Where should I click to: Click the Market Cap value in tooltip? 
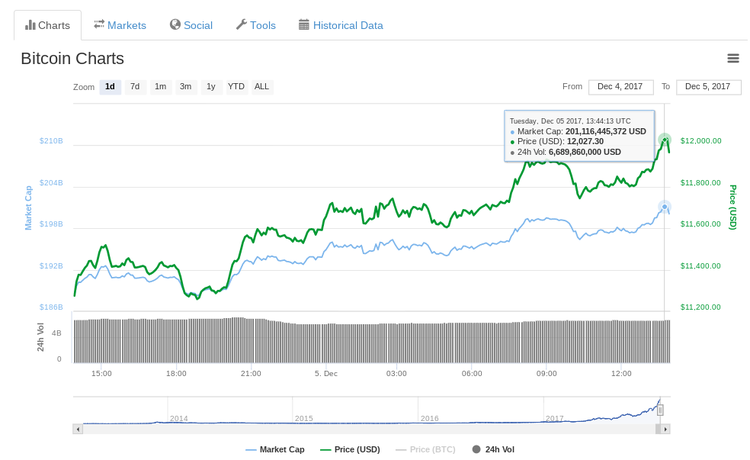[x=606, y=131]
